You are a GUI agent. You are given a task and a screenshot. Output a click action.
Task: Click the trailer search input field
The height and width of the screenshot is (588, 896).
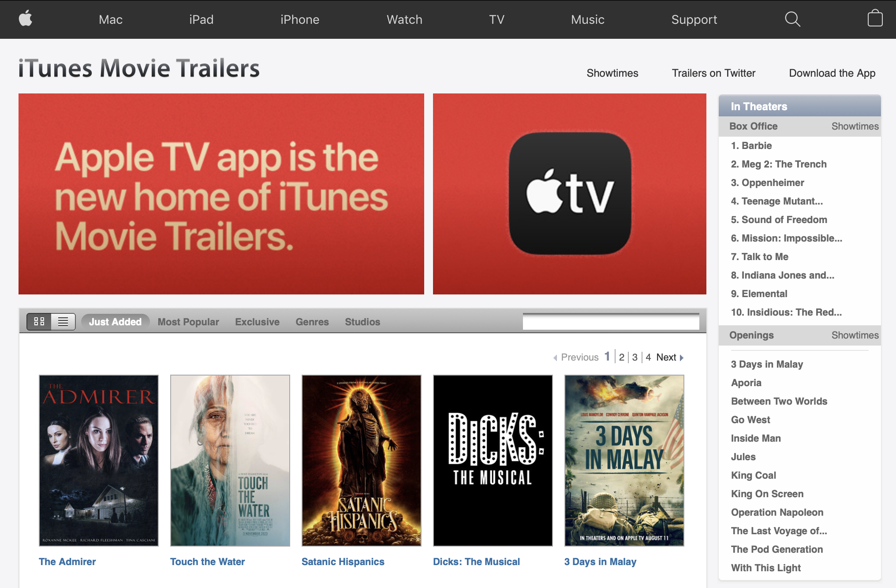(611, 322)
